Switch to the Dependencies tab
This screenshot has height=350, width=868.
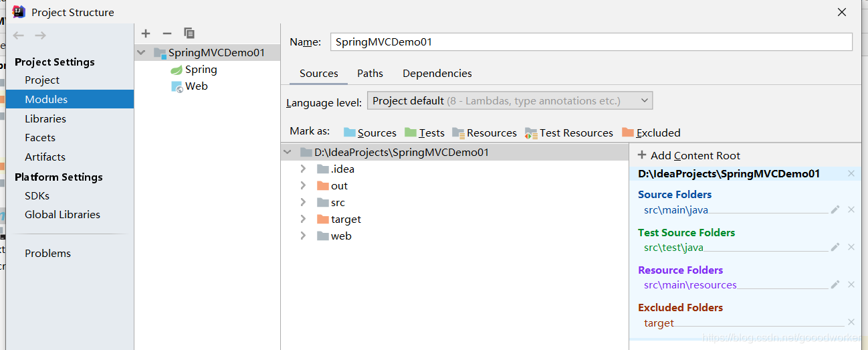[x=437, y=74]
